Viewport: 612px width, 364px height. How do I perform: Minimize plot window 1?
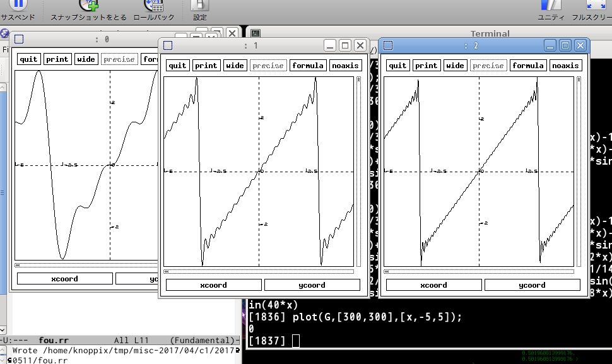(x=330, y=45)
